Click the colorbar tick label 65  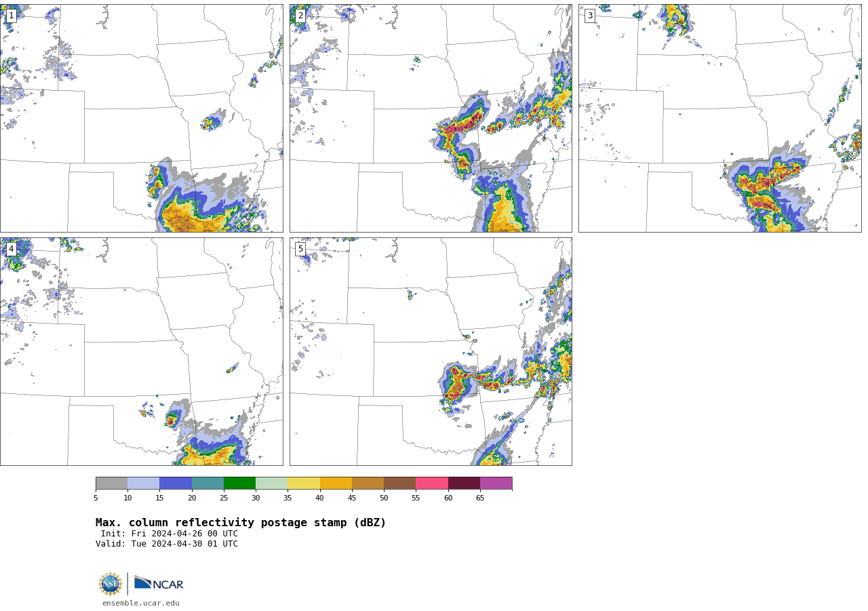(480, 498)
